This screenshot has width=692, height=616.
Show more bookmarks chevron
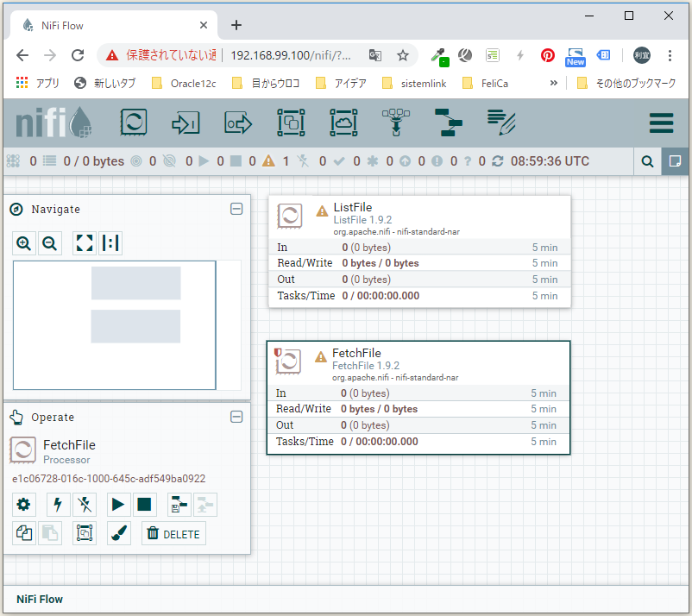click(553, 83)
